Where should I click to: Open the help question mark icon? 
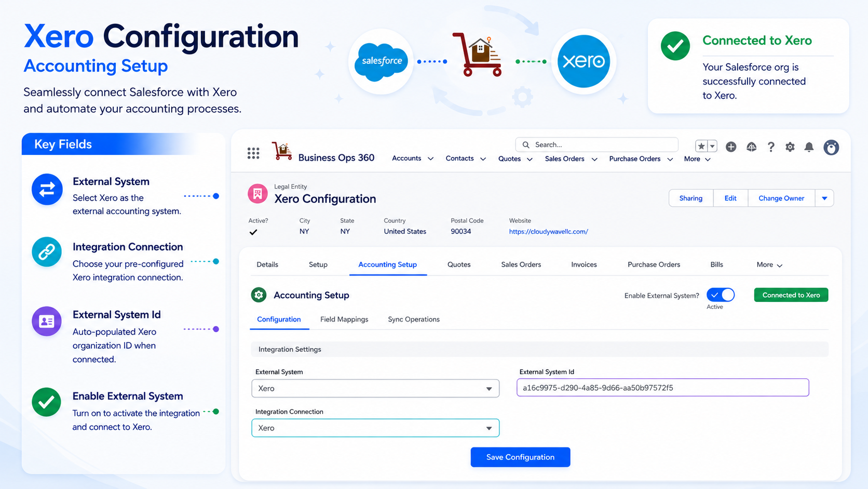click(x=771, y=147)
